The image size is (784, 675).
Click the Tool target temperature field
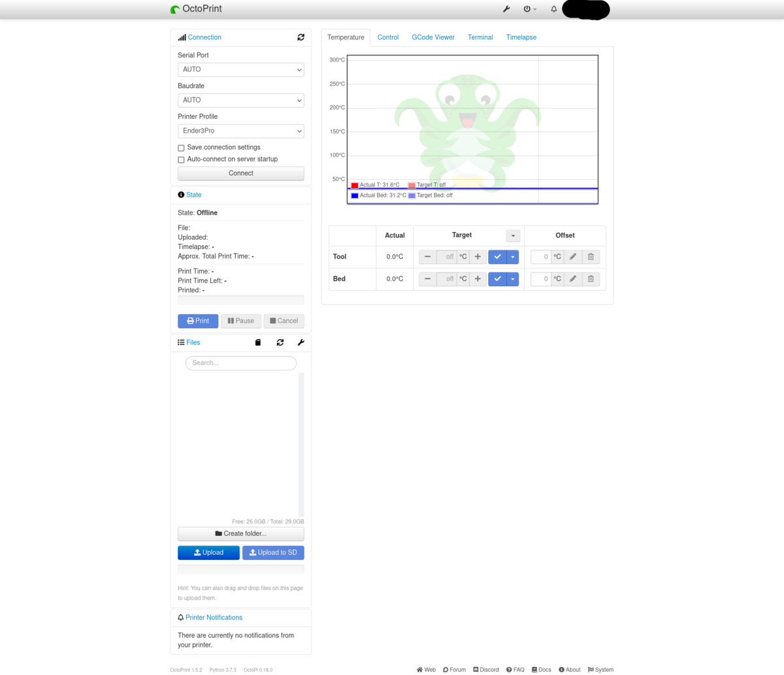(447, 257)
